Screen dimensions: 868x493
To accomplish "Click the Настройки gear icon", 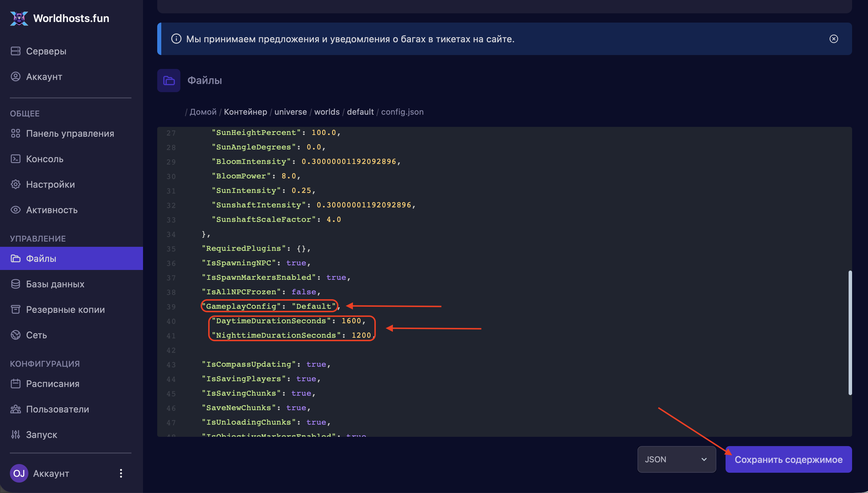I will pyautogui.click(x=16, y=184).
